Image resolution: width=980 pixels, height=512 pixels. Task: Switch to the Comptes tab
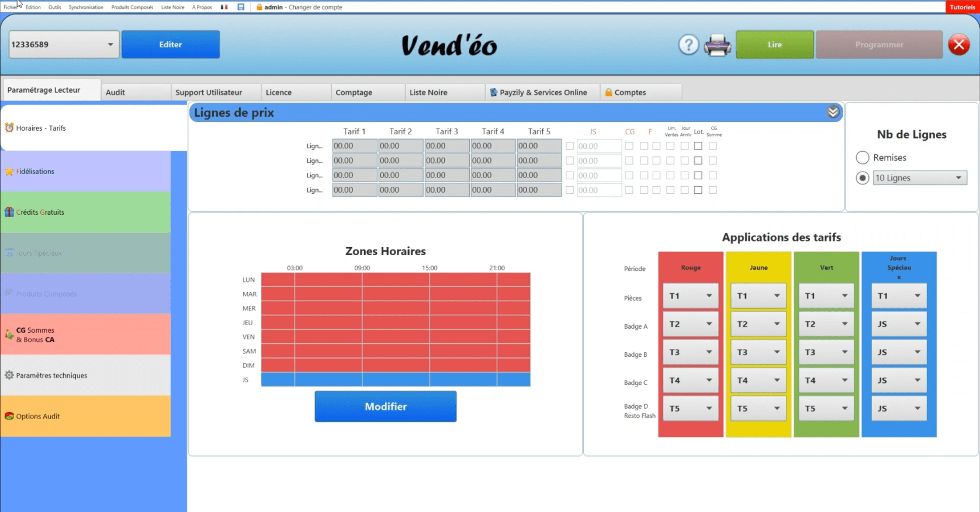coord(641,92)
